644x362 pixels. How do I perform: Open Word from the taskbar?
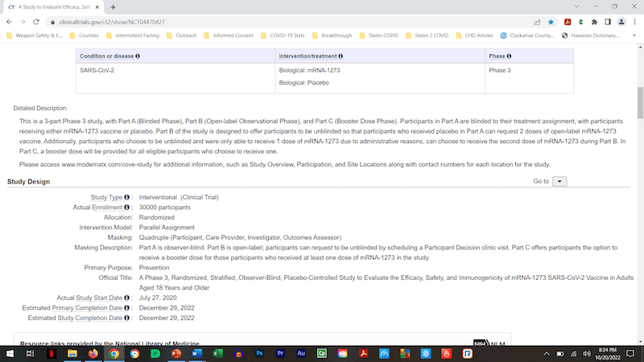coord(197,354)
